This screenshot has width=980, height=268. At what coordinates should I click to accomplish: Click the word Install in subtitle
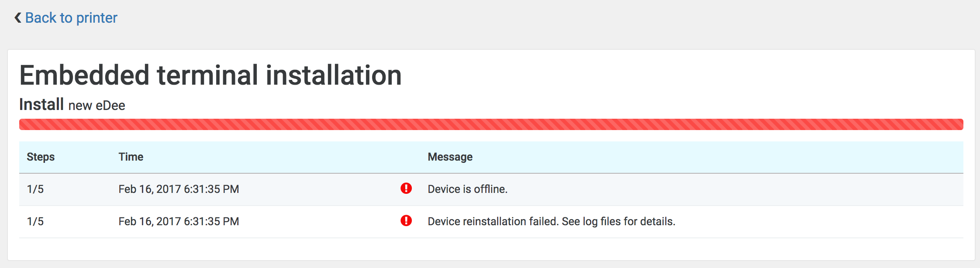point(41,105)
